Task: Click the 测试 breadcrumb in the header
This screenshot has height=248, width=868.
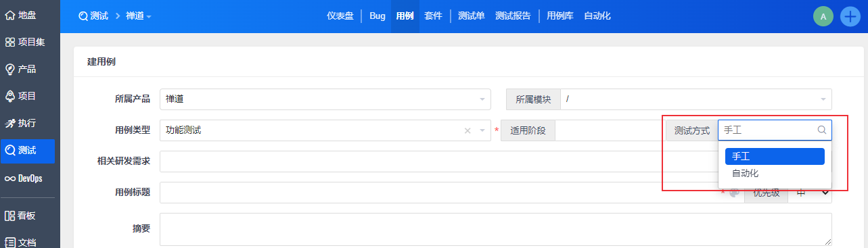Action: [93, 16]
